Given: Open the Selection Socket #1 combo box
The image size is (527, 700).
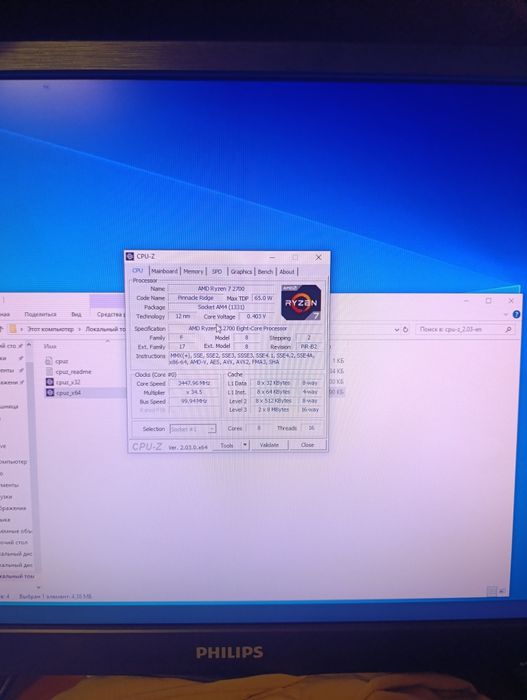Looking at the screenshot, I should (193, 429).
